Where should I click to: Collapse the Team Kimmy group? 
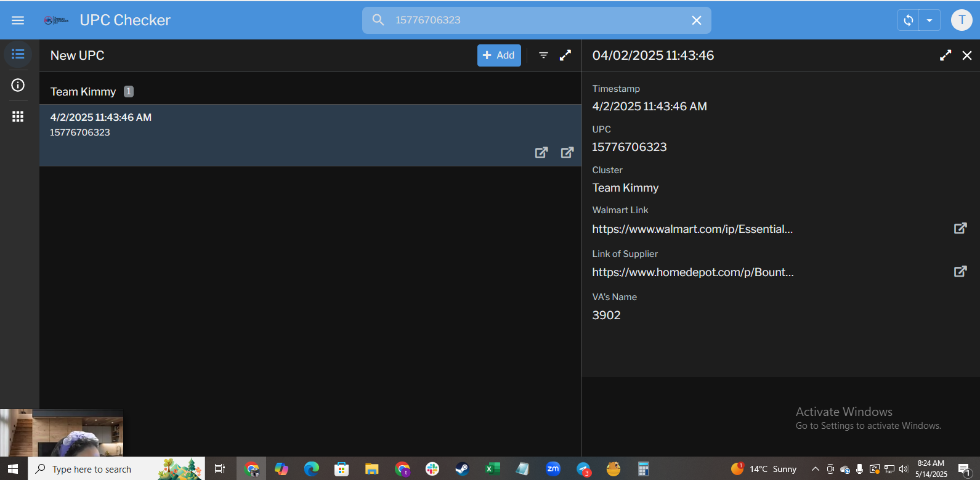(x=83, y=92)
